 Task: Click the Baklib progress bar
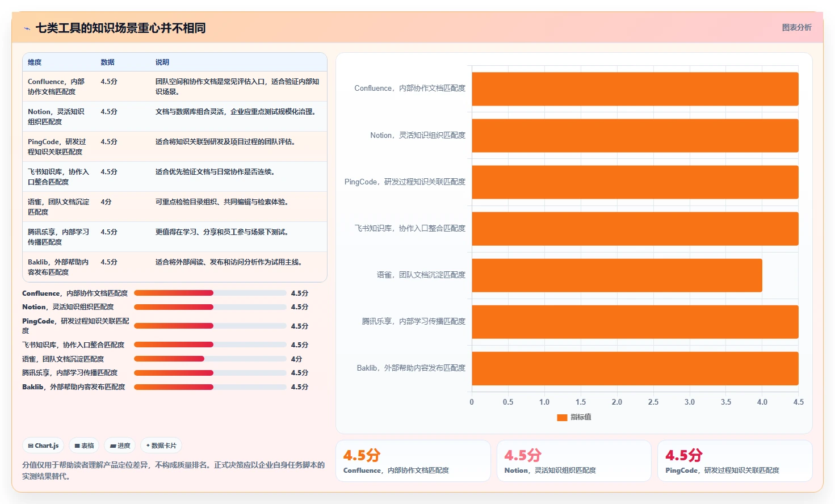click(210, 387)
